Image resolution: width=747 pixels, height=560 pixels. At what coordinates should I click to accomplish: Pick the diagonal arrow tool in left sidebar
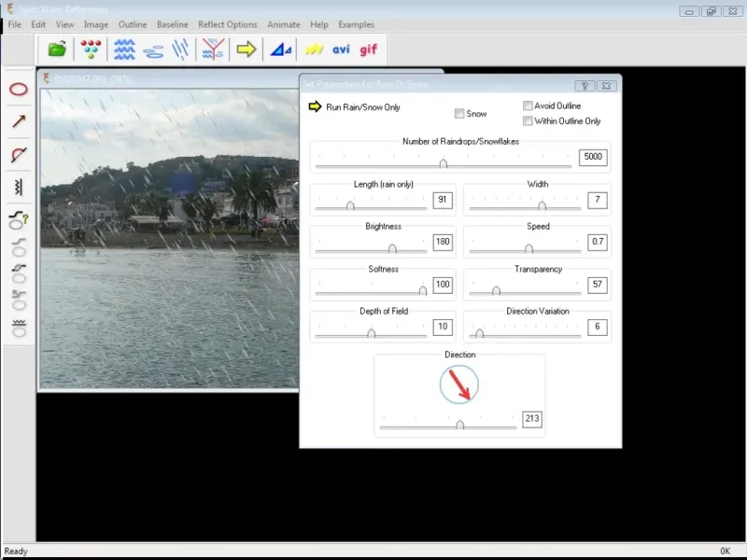(18, 121)
